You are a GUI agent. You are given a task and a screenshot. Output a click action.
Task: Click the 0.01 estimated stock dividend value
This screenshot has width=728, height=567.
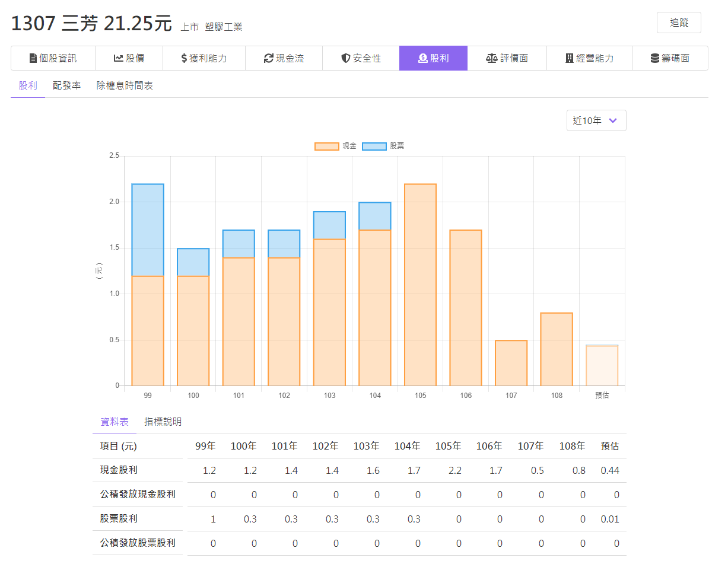610,519
